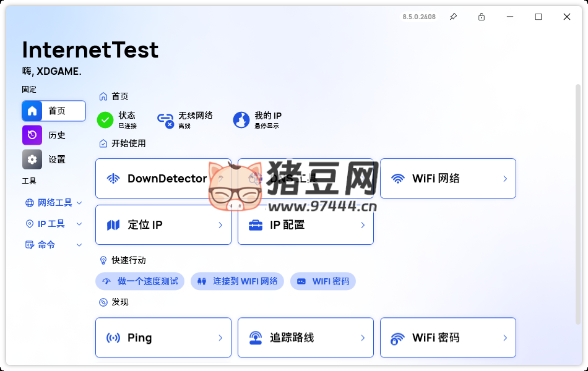Toggle the pin window icon in titlebar
This screenshot has height=371, width=588.
pos(452,17)
